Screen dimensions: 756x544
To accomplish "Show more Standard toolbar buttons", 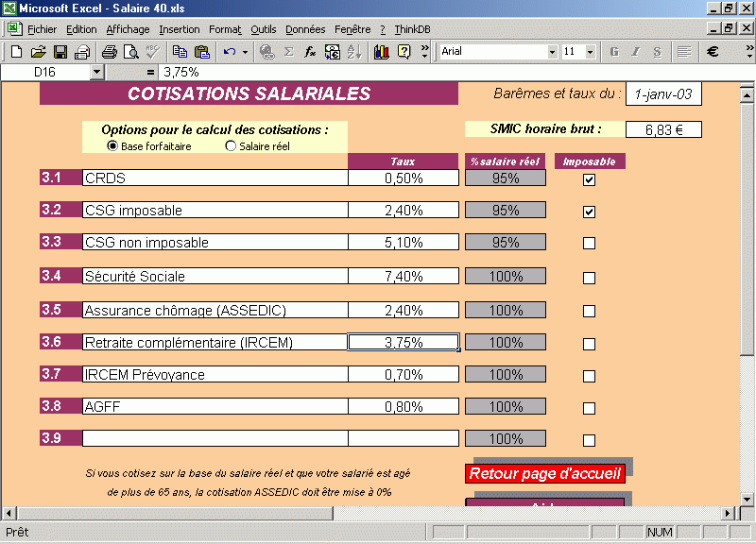I will point(424,52).
